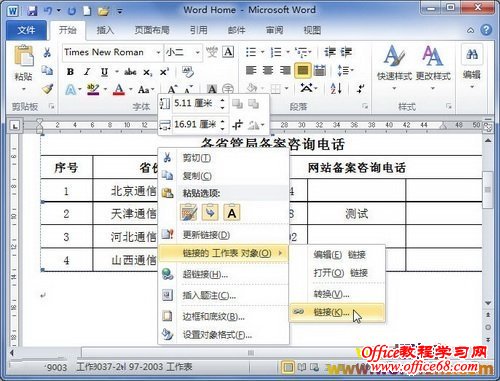Screen dimensions: 500x381
Task: Click the Redo icon in title bar
Action: click(71, 11)
